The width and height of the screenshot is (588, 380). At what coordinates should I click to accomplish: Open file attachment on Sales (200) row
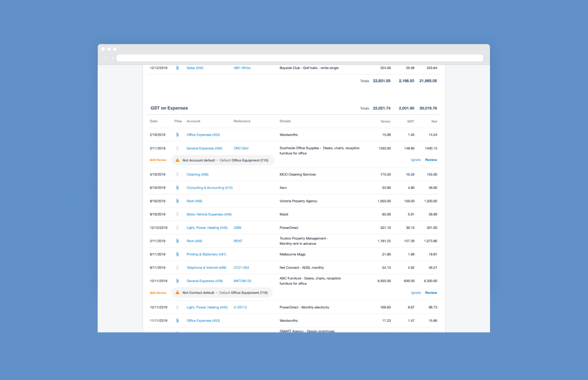[177, 68]
